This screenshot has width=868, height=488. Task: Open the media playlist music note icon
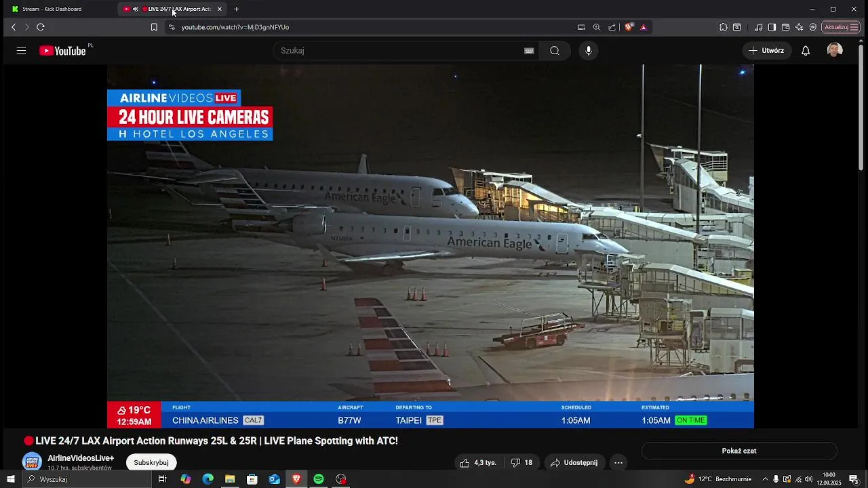tap(759, 27)
